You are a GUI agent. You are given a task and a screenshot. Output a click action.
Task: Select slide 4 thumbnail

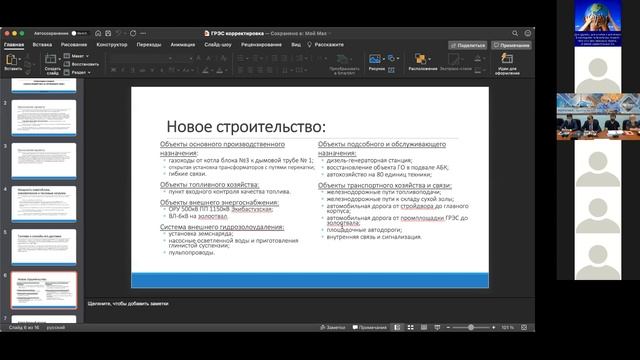44,204
